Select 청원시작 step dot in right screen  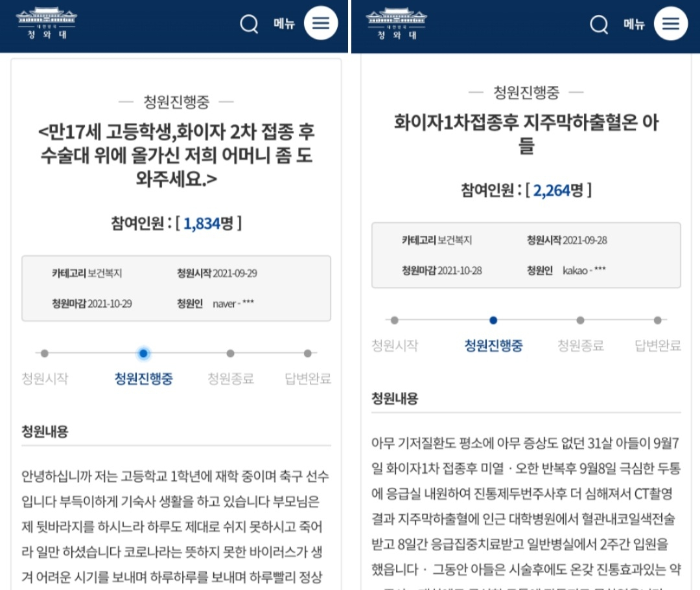click(395, 320)
